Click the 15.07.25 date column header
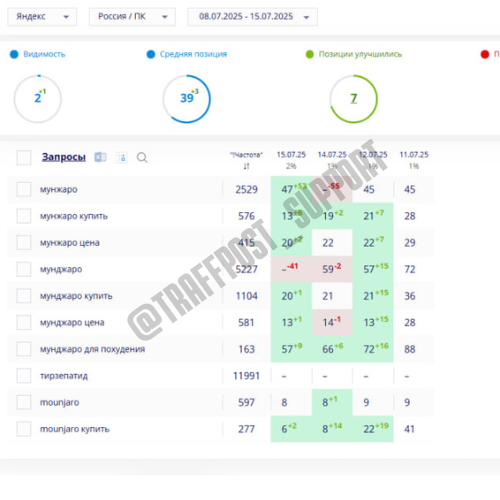This screenshot has height=500, width=500. (291, 155)
